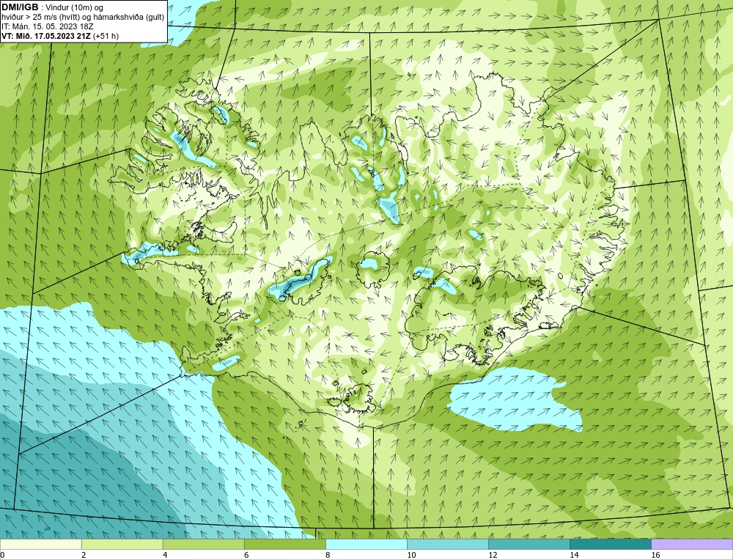Click the legend scale label 4
This screenshot has width=733, height=560.
coord(165,555)
